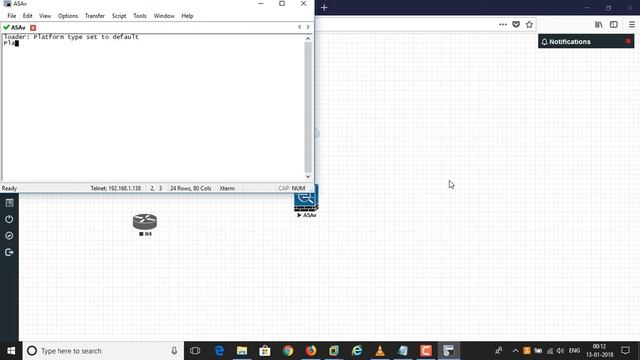
Task: Click the Xterm status bar entry
Action: point(227,188)
